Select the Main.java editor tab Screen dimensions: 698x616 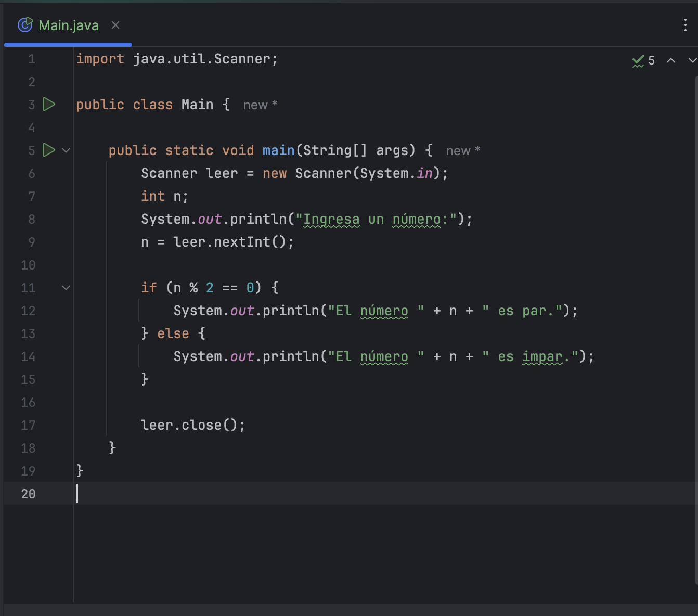pos(68,25)
